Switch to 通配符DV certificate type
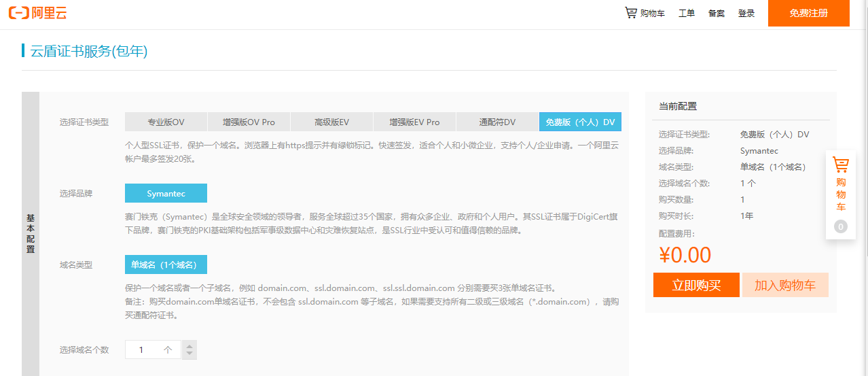 (497, 122)
